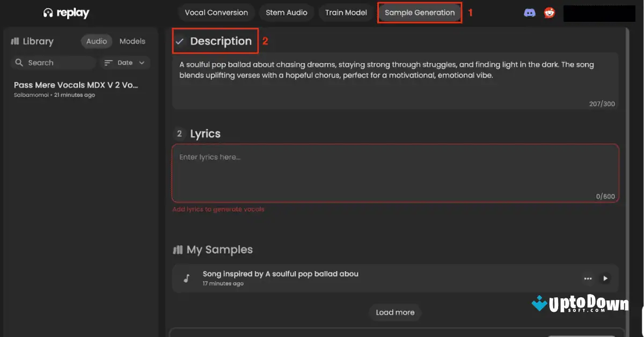The width and height of the screenshot is (644, 337).
Task: Open the Date sorting dropdown
Action: pos(124,63)
